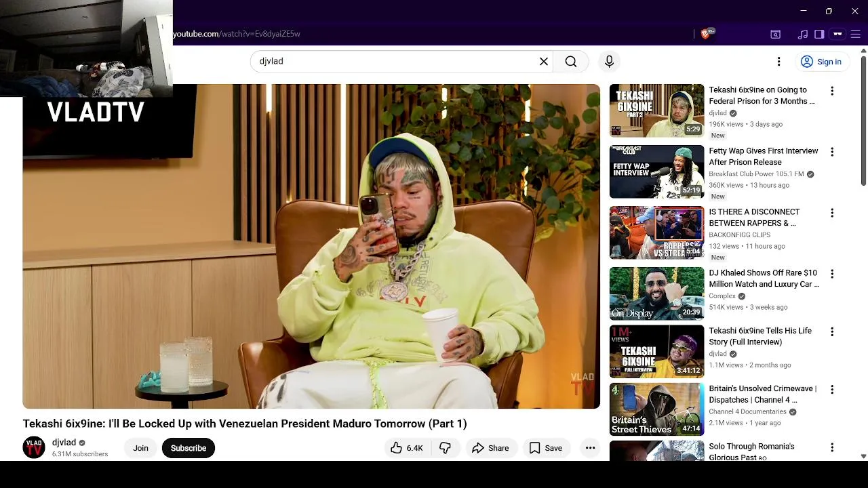Viewport: 868px width, 488px height.
Task: Dislike the video with thumbs-down
Action: point(446,448)
